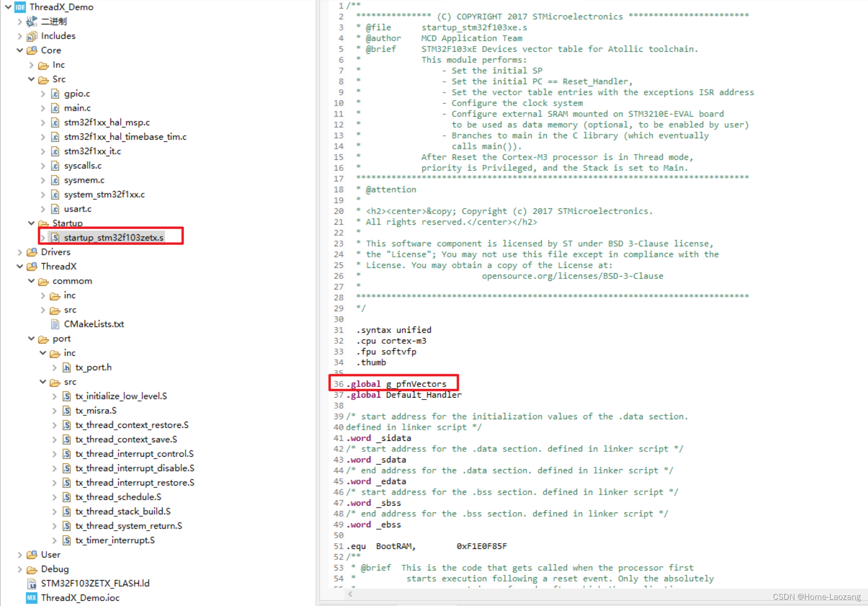Click the C file icon beside gpio.c
The image size is (868, 606).
pos(55,94)
